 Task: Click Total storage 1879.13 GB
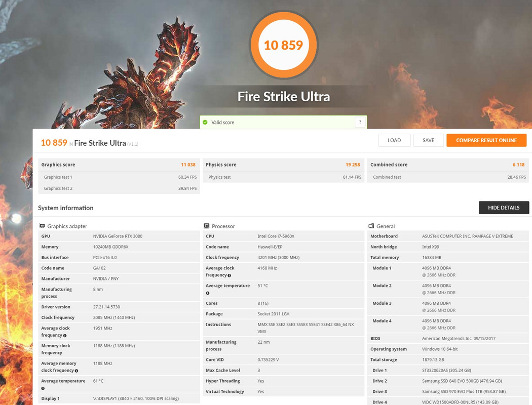coord(433,359)
